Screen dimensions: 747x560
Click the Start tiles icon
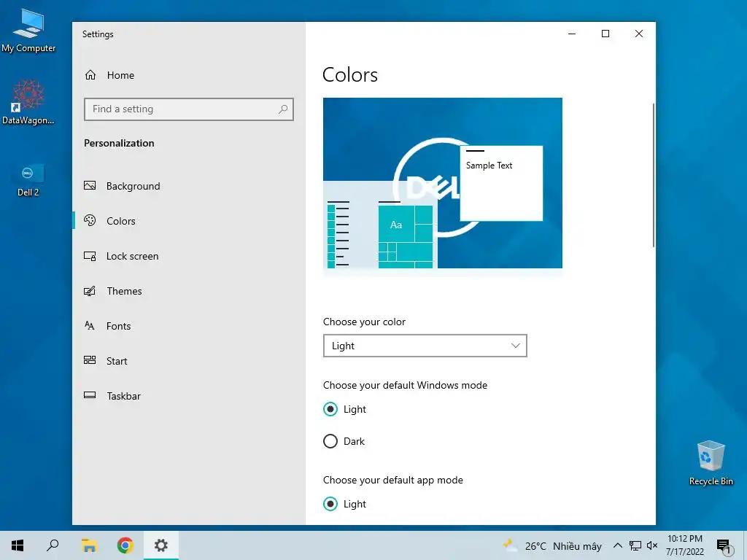[90, 360]
